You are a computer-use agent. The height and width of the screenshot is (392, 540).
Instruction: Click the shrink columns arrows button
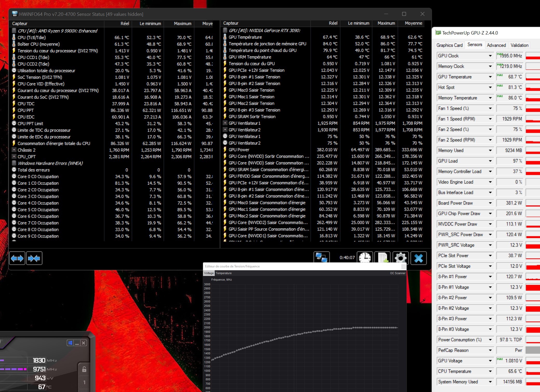(x=34, y=258)
